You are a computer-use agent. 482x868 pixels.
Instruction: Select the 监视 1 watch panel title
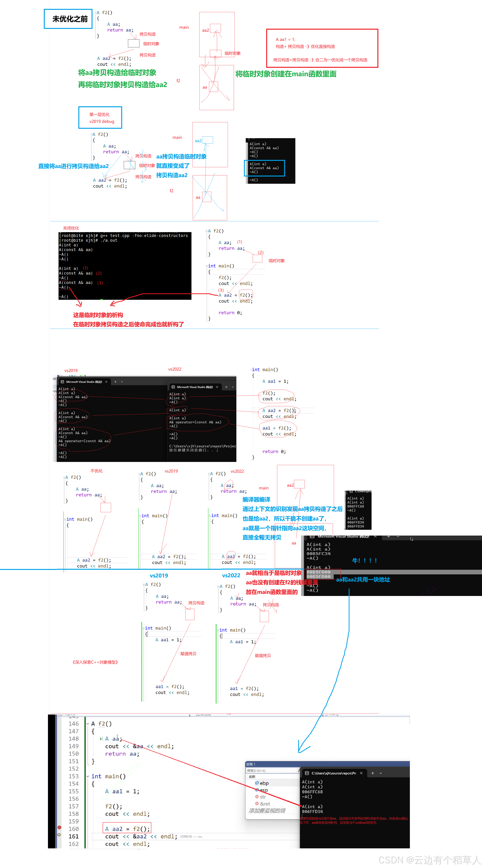(x=251, y=764)
